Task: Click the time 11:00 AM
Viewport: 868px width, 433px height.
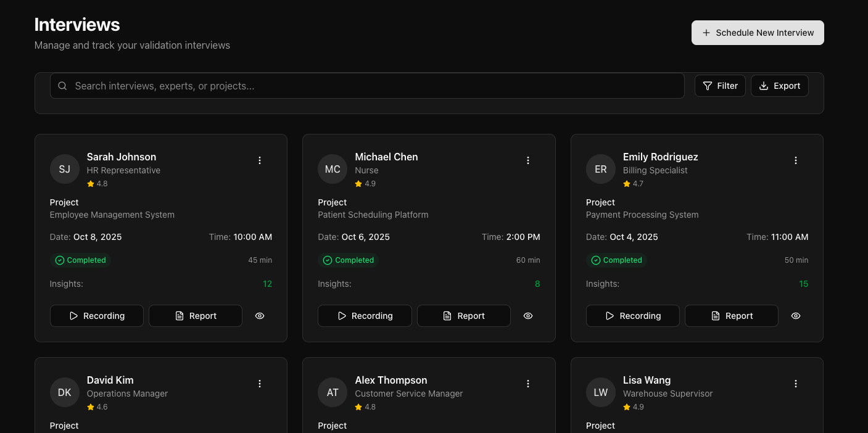Action: tap(790, 237)
